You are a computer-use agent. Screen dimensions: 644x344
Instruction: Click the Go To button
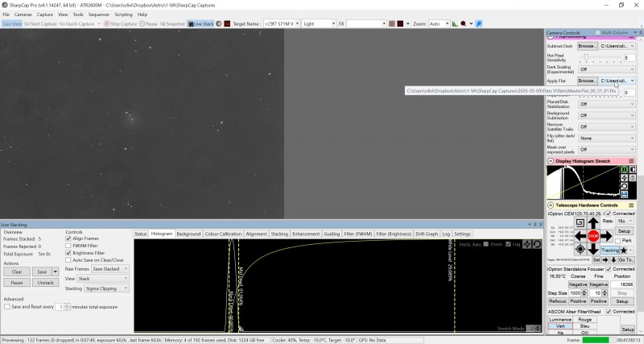tap(626, 260)
